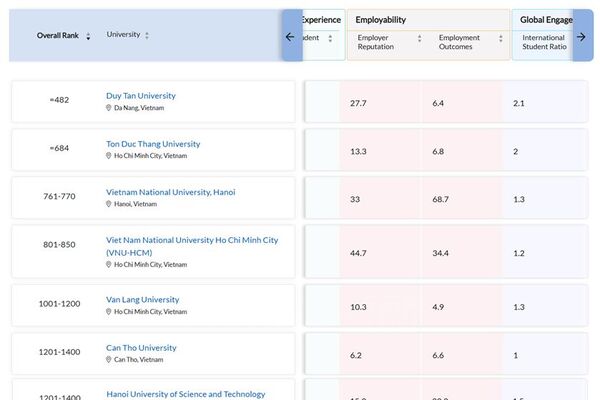
Task: Click the location pin for Can Tho, Vietnam
Action: pyautogui.click(x=109, y=360)
